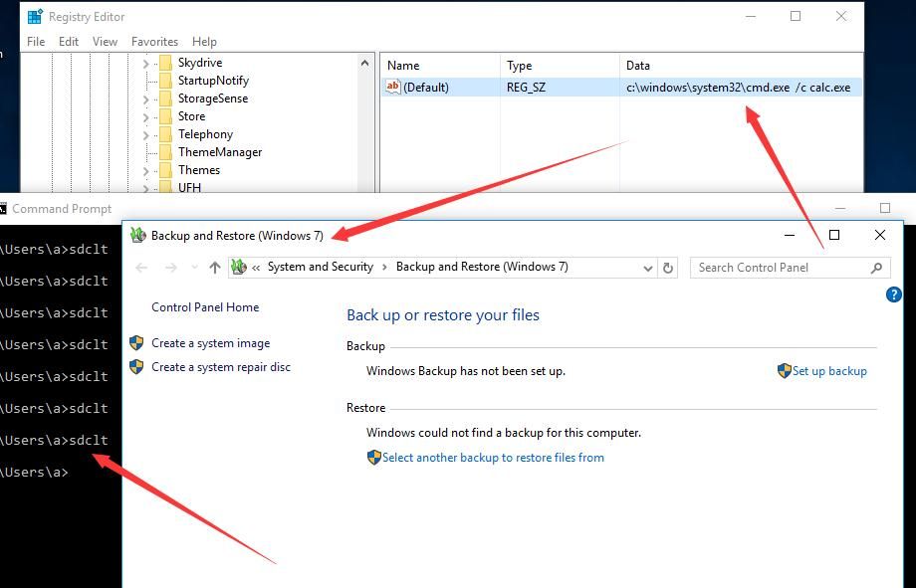Select the ThemeManager registry key
Image resolution: width=916 pixels, height=588 pixels.
pos(220,152)
